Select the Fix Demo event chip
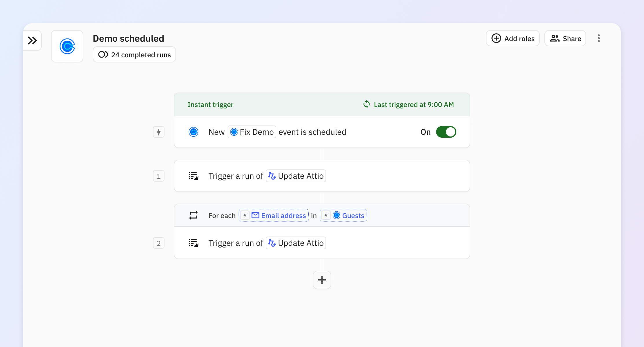This screenshot has height=347, width=644. point(252,132)
